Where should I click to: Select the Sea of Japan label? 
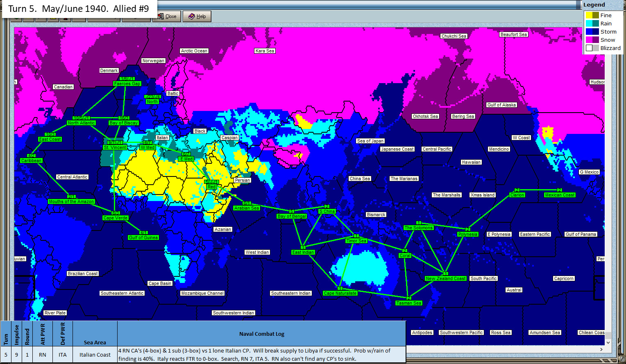pyautogui.click(x=370, y=141)
